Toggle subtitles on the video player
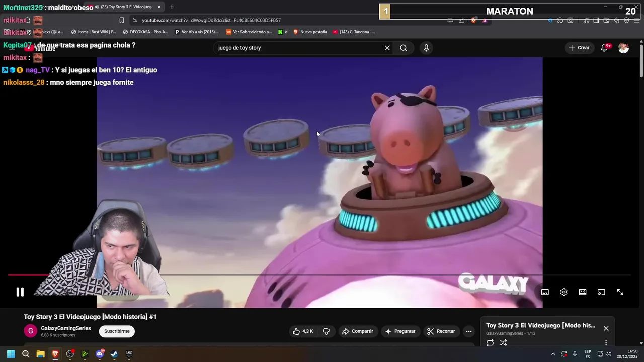The width and height of the screenshot is (644, 362). click(545, 292)
